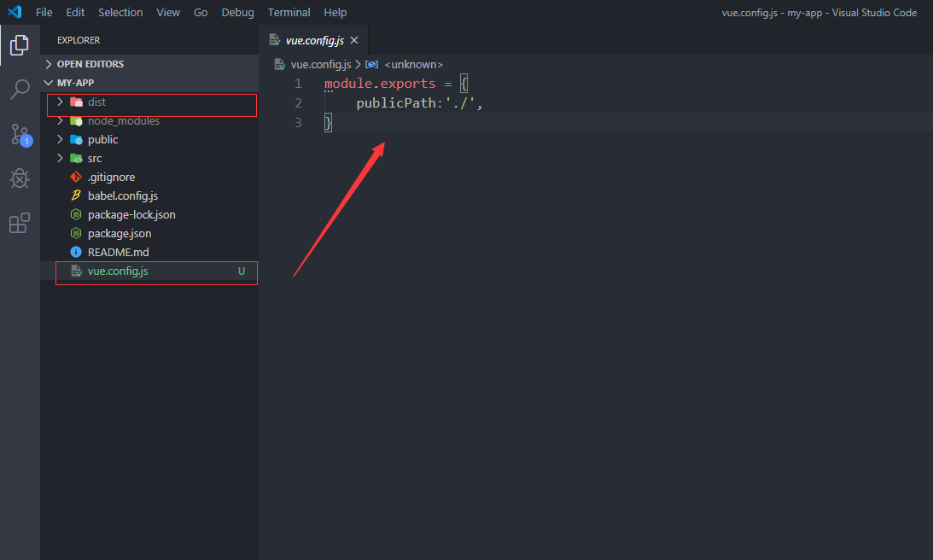This screenshot has width=933, height=560.
Task: Click the breadcrumb separator chevron after vue.config.js
Action: tap(358, 64)
